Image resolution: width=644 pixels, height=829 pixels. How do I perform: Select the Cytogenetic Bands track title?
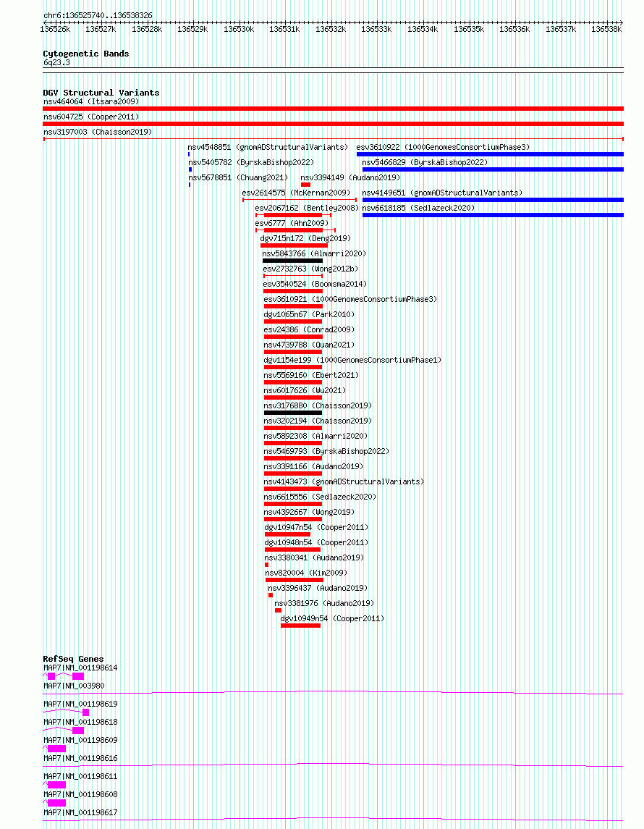(x=86, y=54)
